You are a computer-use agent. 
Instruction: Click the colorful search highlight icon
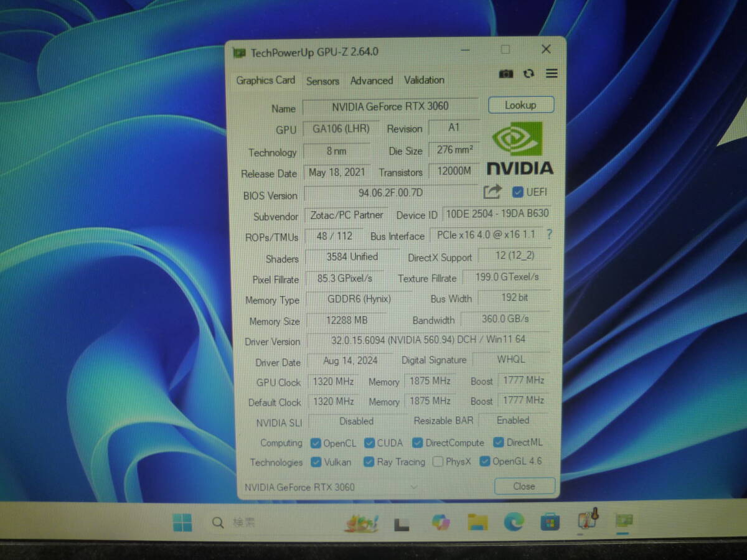click(x=362, y=523)
